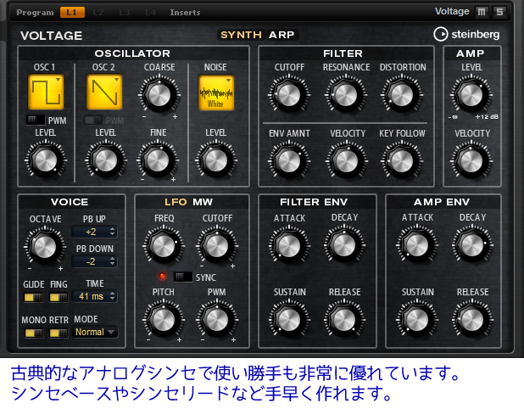Click the LFO PWM knob
The width and height of the screenshot is (524, 420).
click(x=217, y=319)
